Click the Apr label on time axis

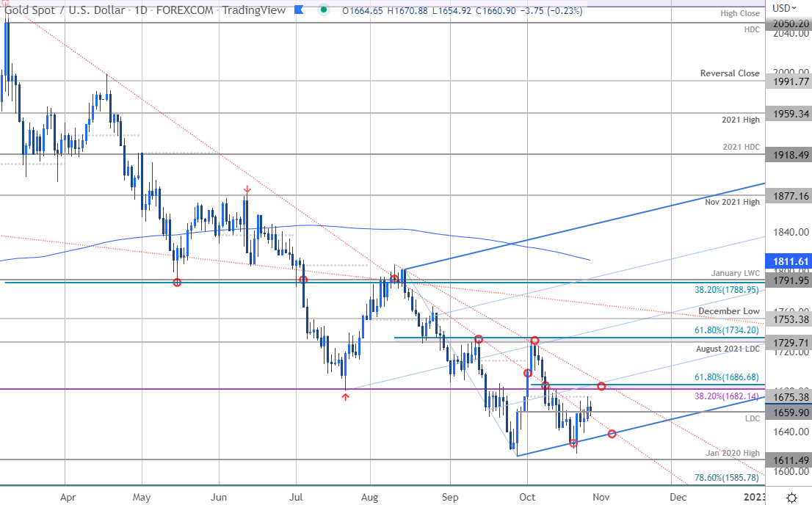[68, 497]
